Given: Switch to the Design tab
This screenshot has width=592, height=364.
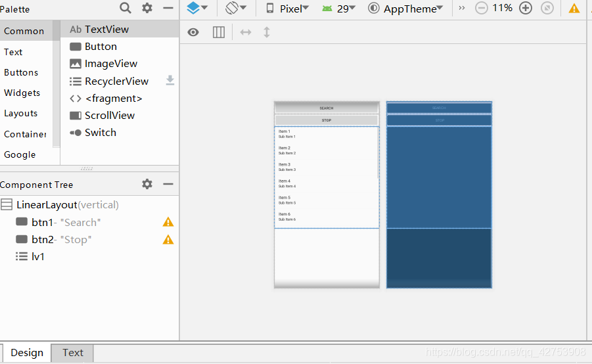Looking at the screenshot, I should click(27, 353).
